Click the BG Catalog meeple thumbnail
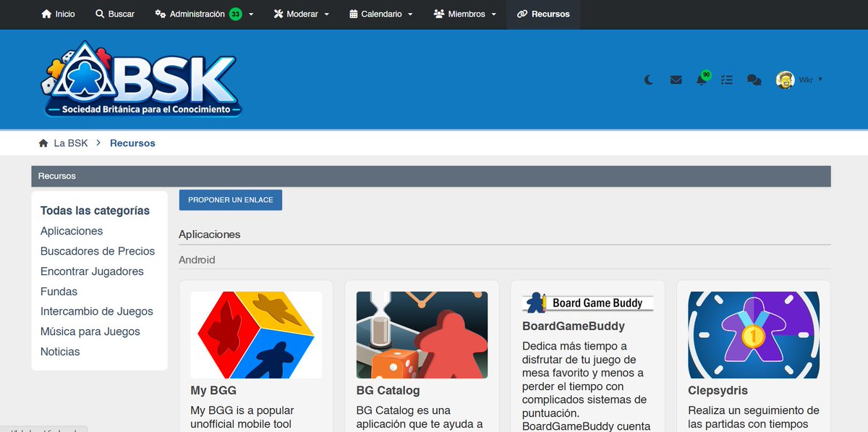This screenshot has width=868, height=432. click(x=422, y=335)
